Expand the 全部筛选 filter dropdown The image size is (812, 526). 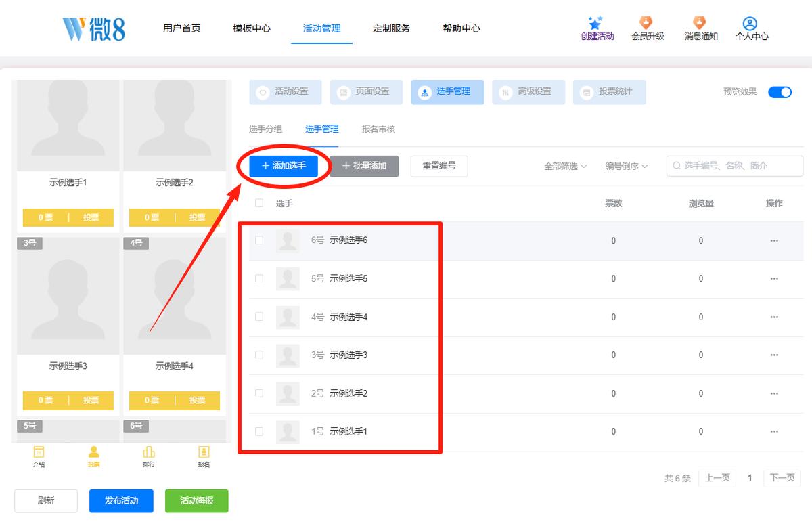coord(566,166)
